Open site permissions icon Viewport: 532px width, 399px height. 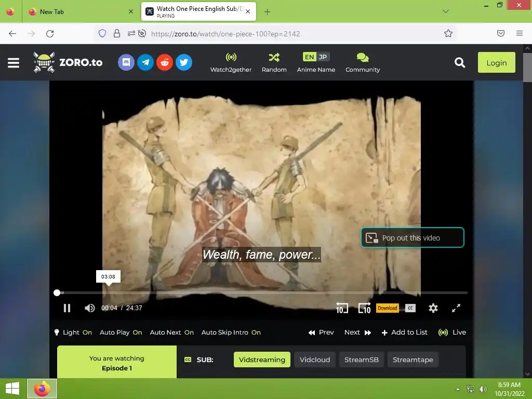click(x=131, y=33)
